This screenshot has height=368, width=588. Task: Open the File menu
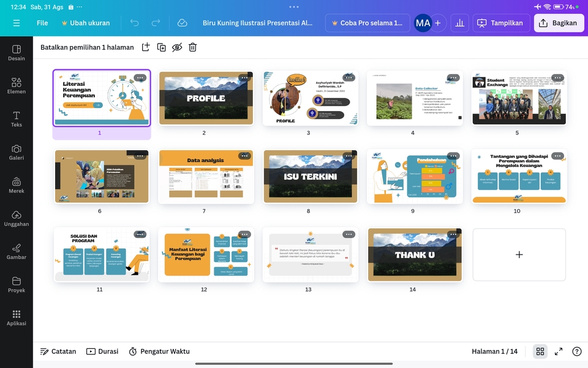[42, 23]
